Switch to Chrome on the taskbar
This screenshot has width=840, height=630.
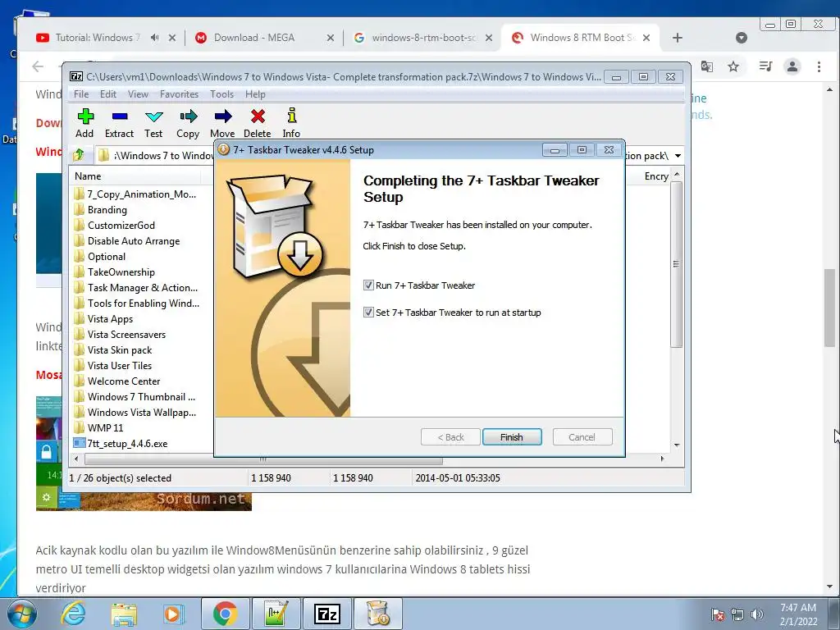click(225, 614)
